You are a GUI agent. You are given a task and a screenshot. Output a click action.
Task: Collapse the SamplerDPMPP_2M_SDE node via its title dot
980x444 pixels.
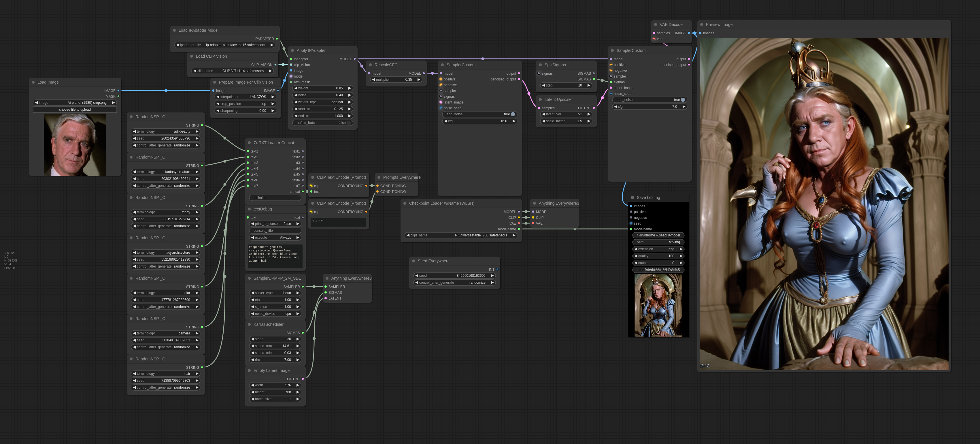point(249,278)
